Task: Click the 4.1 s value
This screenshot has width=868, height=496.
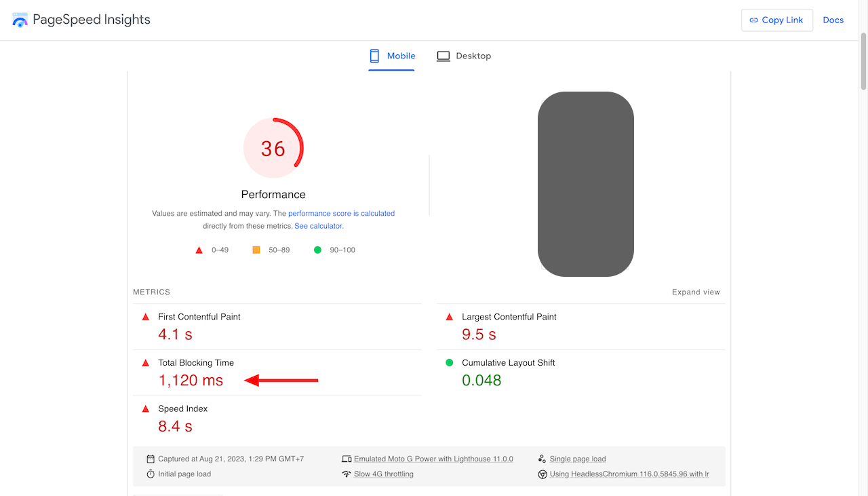Action: (x=176, y=335)
